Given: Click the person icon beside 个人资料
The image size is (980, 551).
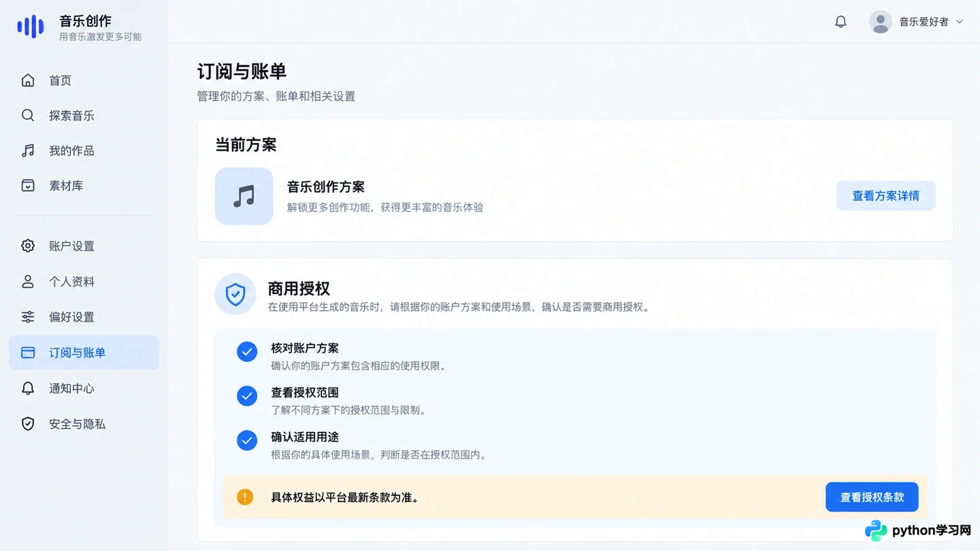Looking at the screenshot, I should coord(28,282).
